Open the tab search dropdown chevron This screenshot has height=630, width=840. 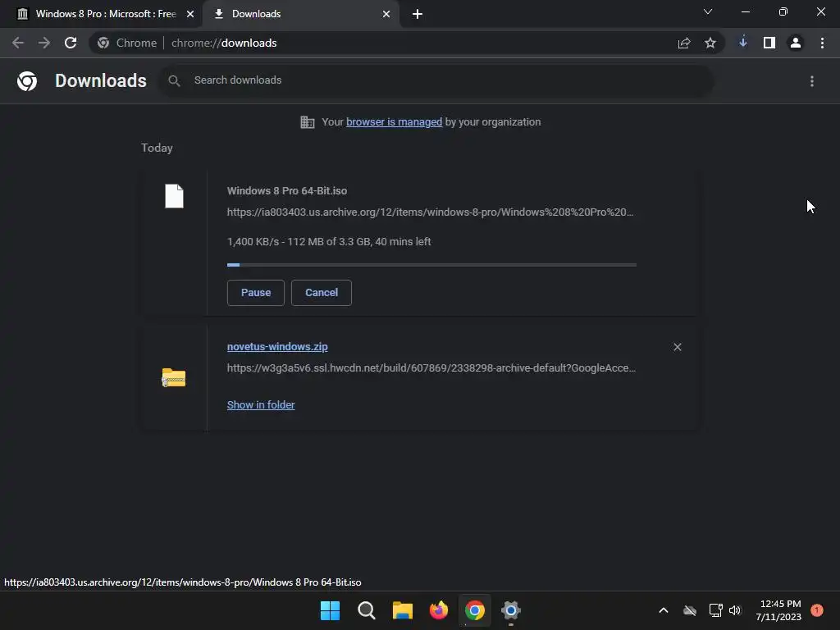point(708,11)
